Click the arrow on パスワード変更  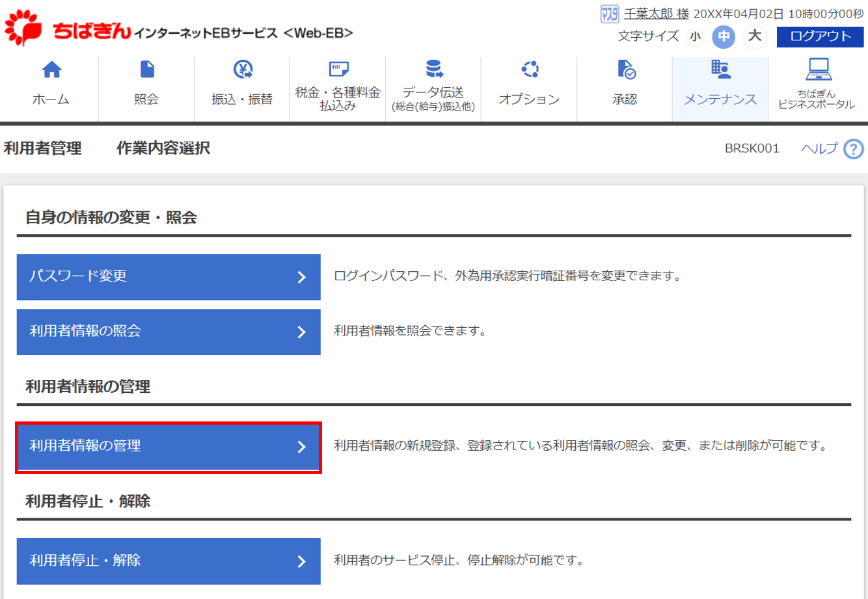point(301,277)
